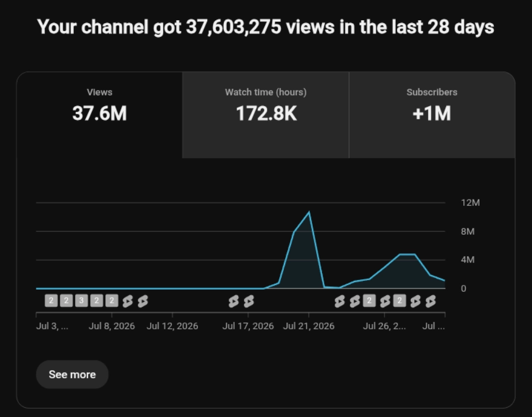The width and height of the screenshot is (532, 417).
Task: Open first Shorts icon after Jul 21 peak
Action: 340,301
